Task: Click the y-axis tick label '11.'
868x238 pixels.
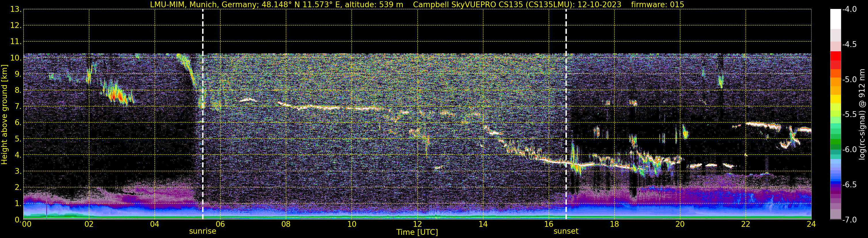Action: [16, 42]
